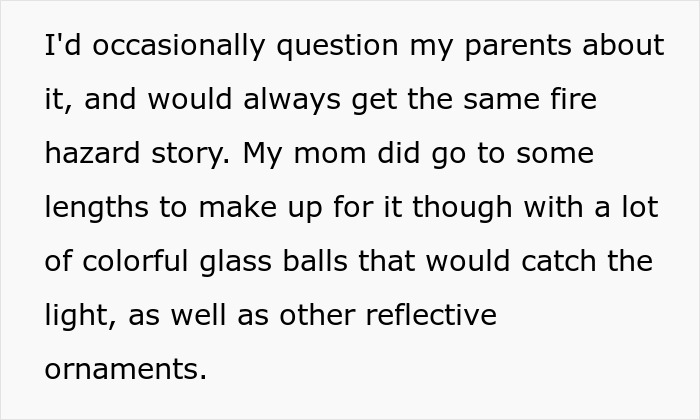The image size is (700, 420).
Task: Click the final word "ornaments."
Action: [125, 370]
